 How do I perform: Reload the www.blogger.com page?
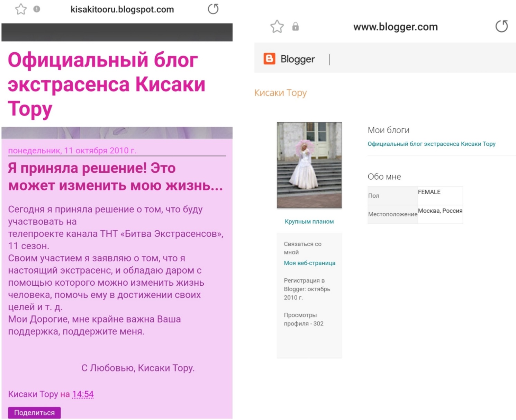click(x=501, y=26)
